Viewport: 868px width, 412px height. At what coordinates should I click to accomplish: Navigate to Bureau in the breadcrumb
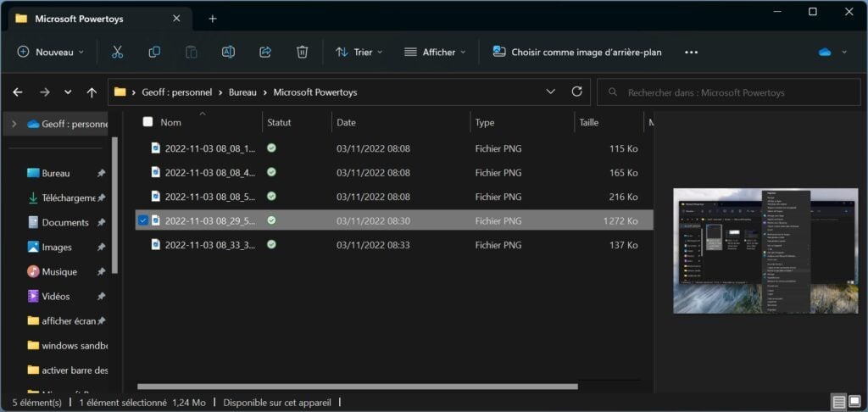[x=242, y=92]
